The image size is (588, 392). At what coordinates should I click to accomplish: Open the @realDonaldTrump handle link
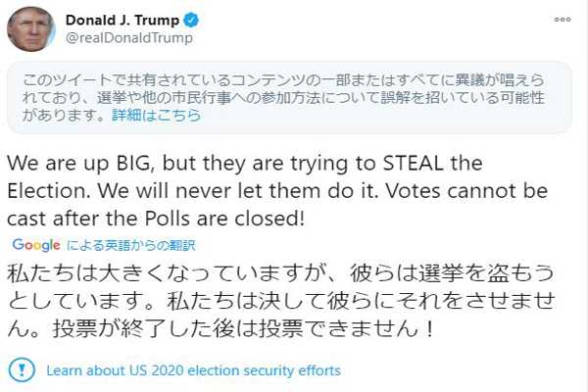[128, 38]
